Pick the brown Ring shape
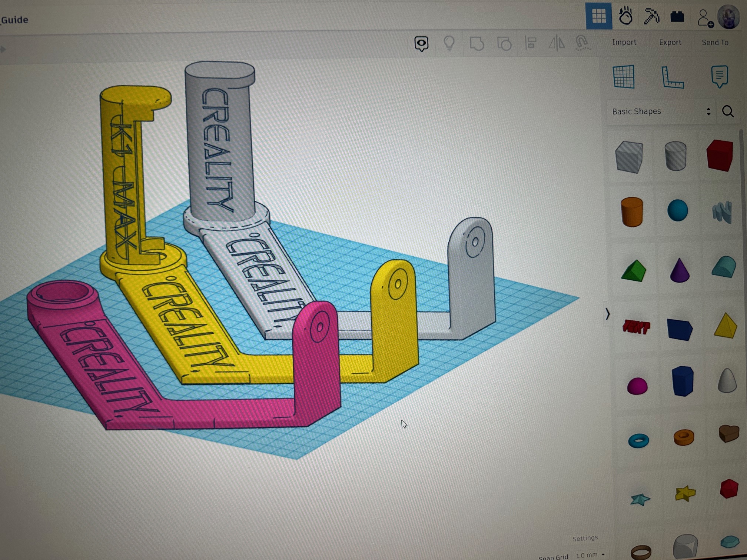This screenshot has height=560, width=747. (x=641, y=552)
